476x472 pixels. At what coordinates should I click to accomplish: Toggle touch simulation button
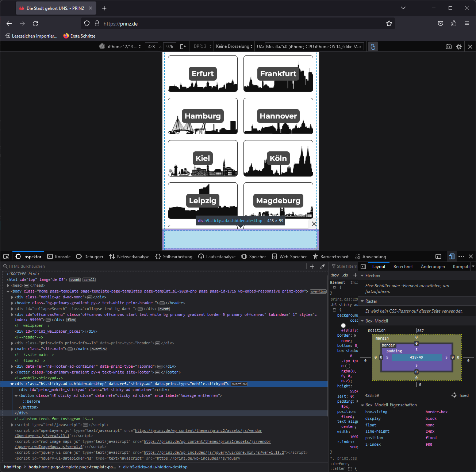[373, 47]
